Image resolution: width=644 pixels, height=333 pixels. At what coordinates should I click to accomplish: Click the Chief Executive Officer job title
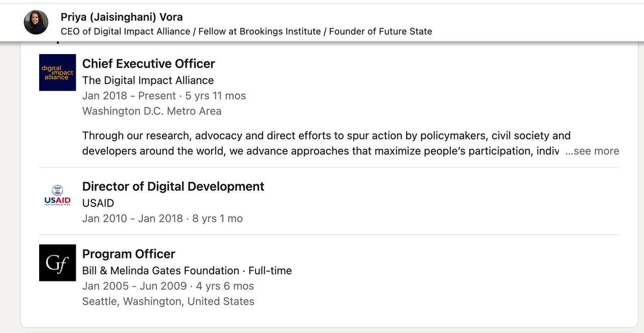pyautogui.click(x=148, y=64)
